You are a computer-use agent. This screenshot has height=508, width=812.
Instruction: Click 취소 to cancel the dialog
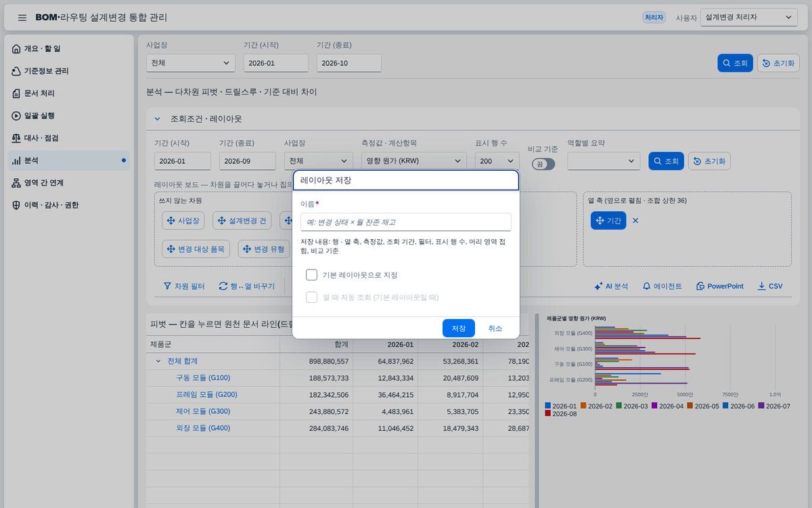click(x=495, y=329)
